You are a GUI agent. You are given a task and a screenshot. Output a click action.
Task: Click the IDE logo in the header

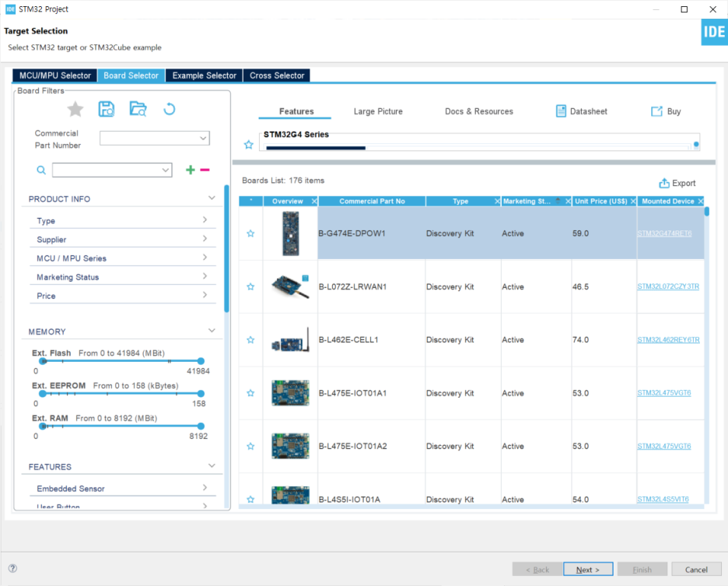point(714,32)
